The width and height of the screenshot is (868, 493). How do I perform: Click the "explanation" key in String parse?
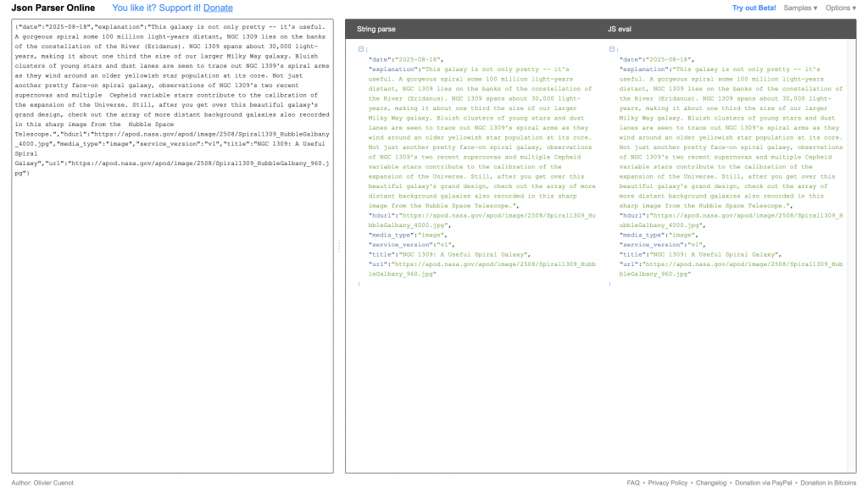pos(393,69)
